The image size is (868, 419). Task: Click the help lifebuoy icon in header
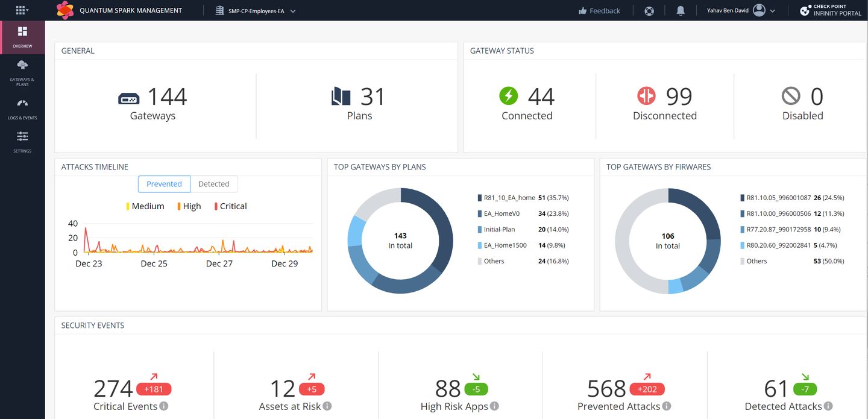point(649,10)
